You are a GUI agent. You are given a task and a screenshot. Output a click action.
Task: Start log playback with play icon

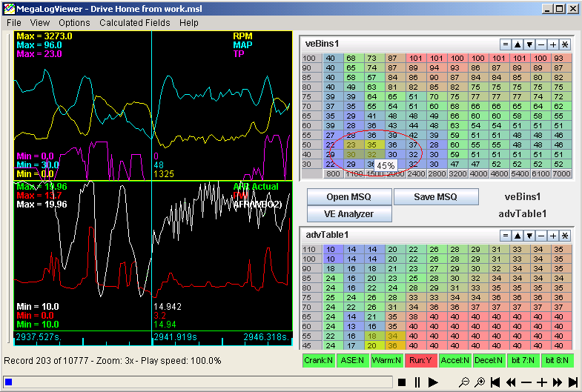click(x=433, y=382)
